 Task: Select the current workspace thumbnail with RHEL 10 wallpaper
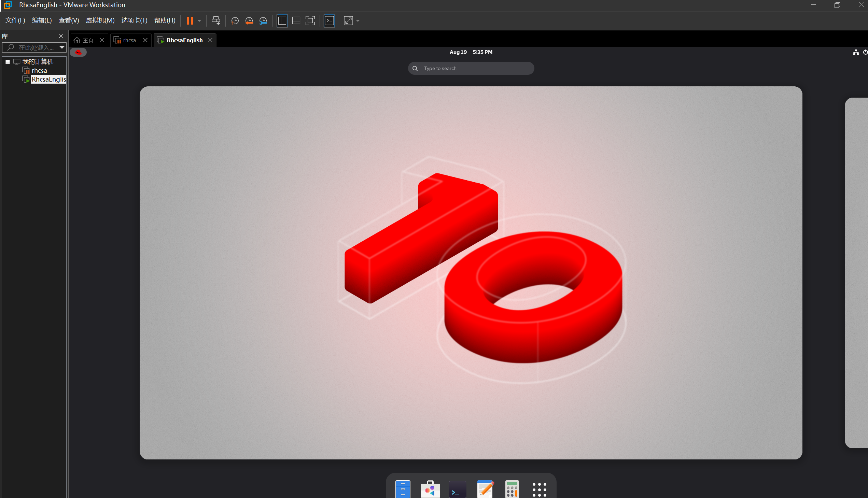(471, 273)
